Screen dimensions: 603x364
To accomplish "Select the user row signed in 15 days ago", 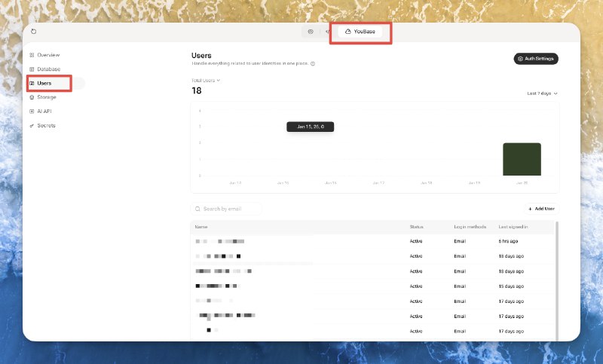I will pyautogui.click(x=373, y=286).
